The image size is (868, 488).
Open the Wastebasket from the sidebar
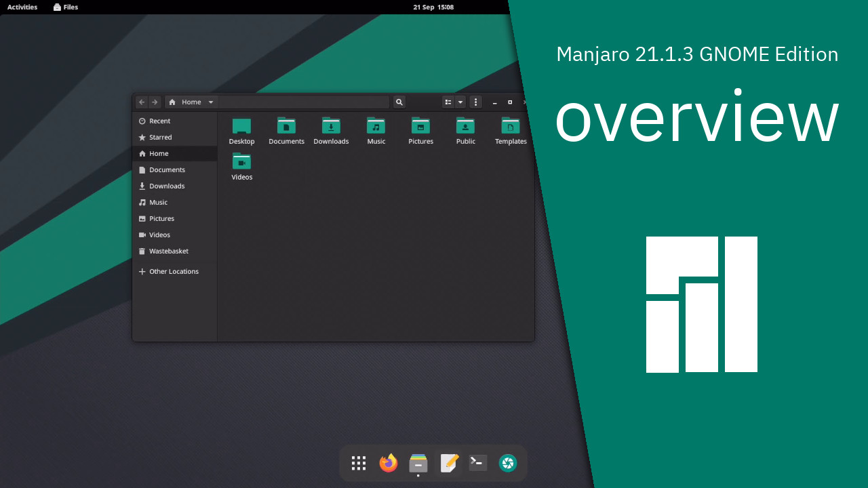pos(167,251)
